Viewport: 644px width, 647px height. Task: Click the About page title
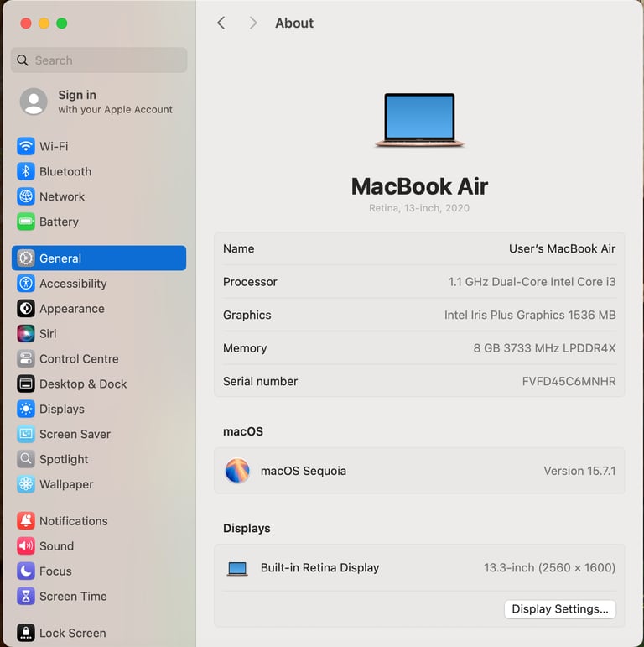click(x=294, y=23)
